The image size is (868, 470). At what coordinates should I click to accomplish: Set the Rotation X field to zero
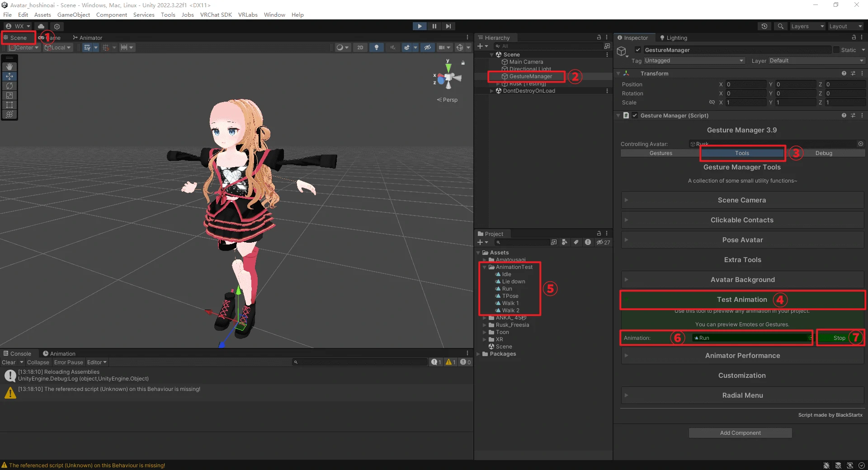(x=746, y=94)
